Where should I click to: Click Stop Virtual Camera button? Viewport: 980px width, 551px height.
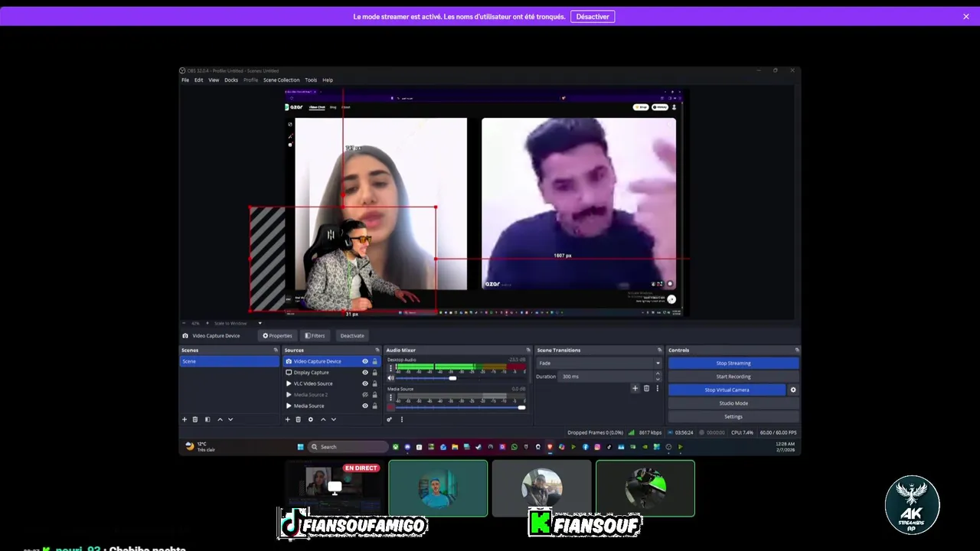[727, 390]
